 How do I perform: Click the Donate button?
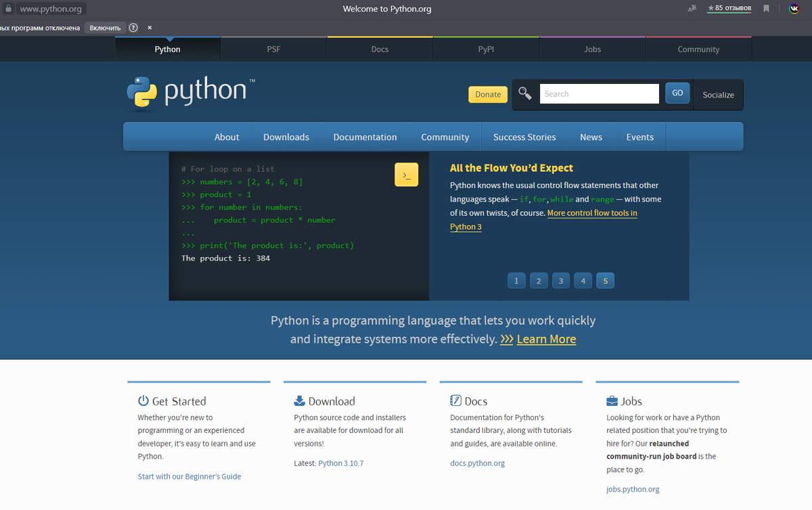click(x=488, y=94)
